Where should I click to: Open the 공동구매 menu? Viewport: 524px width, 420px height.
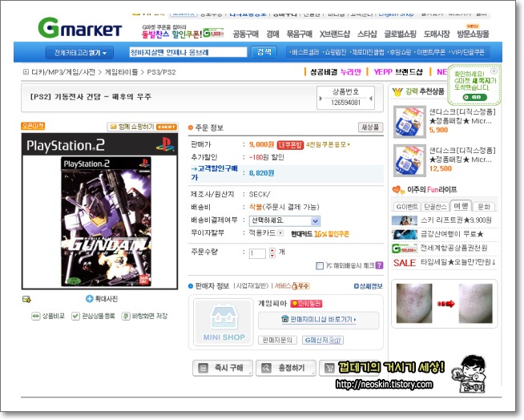[246, 34]
